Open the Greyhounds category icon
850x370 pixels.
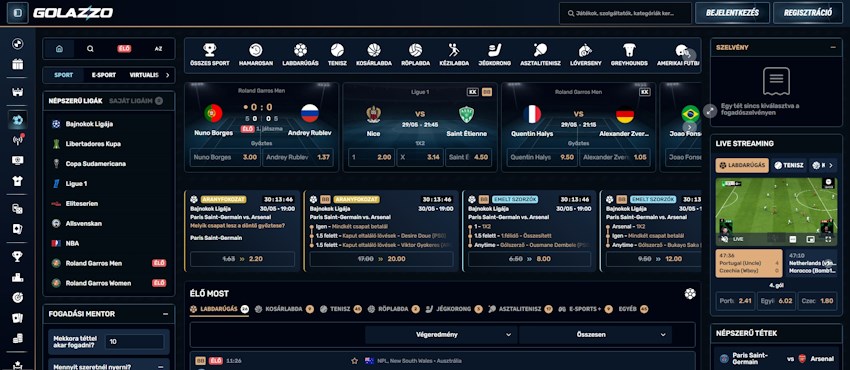click(629, 50)
